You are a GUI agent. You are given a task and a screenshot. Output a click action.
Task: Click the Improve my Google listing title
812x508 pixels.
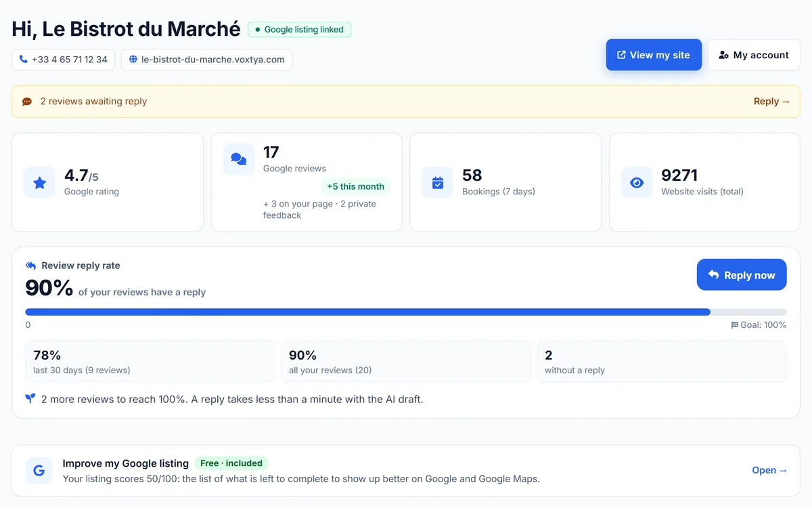click(x=126, y=463)
